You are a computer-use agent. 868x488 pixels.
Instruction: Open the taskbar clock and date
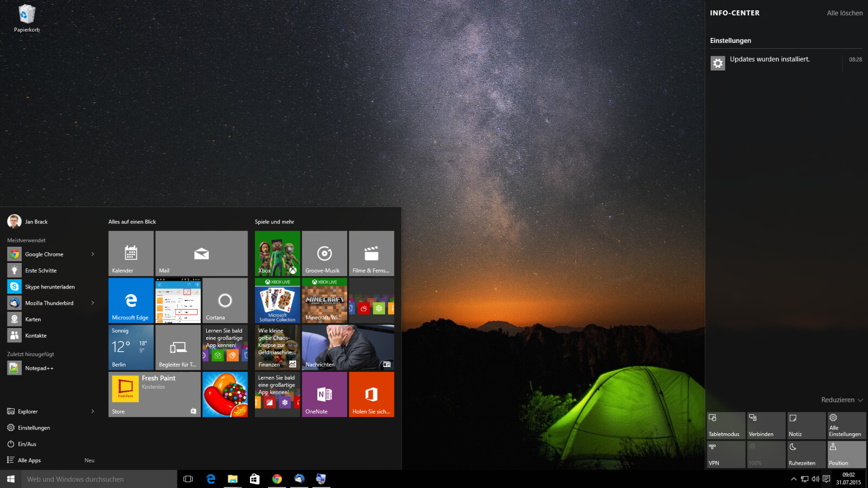click(x=848, y=479)
